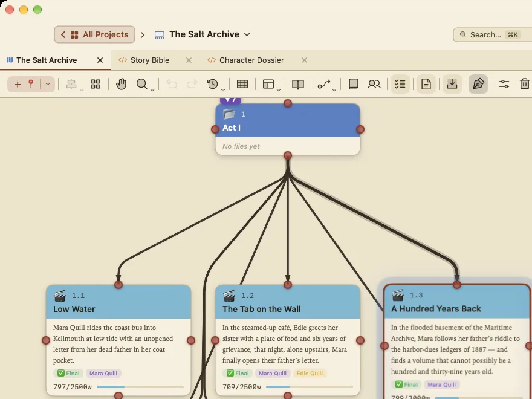
Task: Close the Story Bible tab
Action: click(x=189, y=60)
